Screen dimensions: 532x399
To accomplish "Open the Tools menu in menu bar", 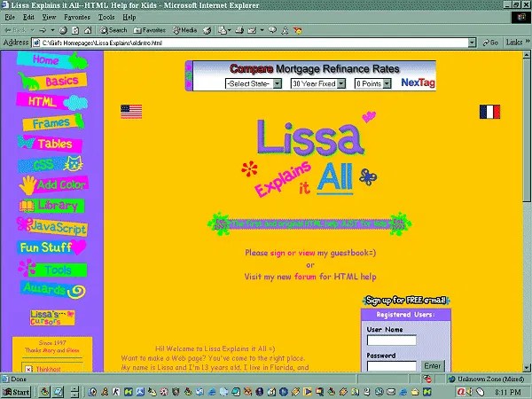I will pos(106,17).
